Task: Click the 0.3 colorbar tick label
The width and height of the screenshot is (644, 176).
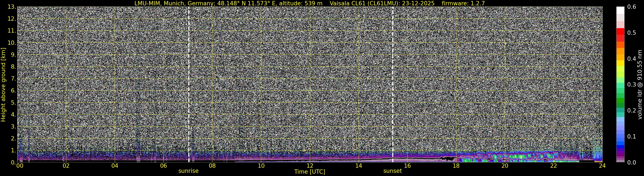Action: pyautogui.click(x=632, y=85)
